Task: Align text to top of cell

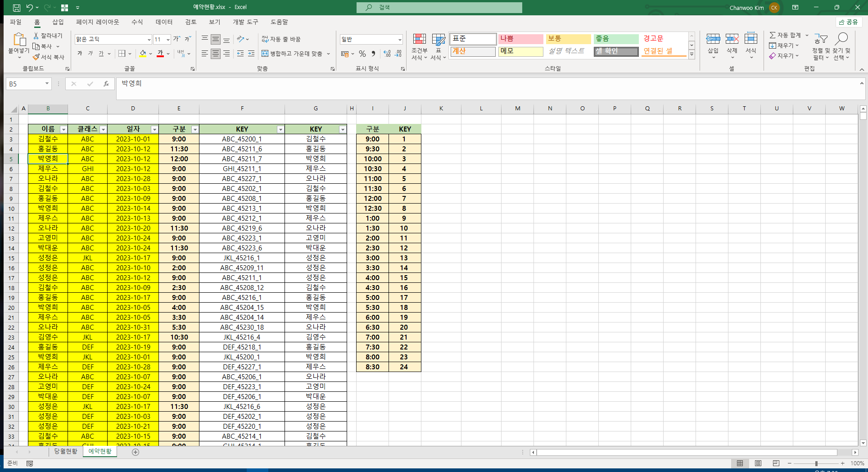Action: (x=205, y=39)
